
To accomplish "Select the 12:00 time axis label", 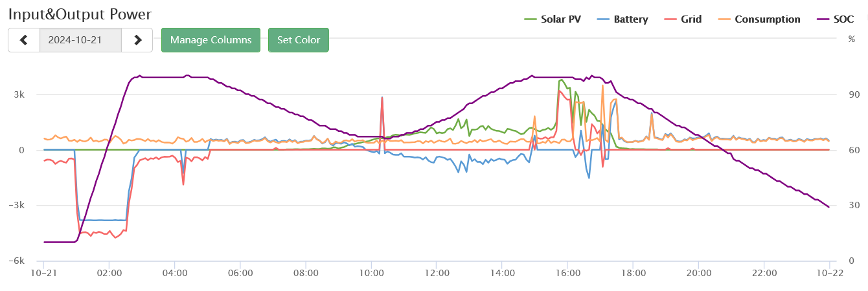I will 437,274.
